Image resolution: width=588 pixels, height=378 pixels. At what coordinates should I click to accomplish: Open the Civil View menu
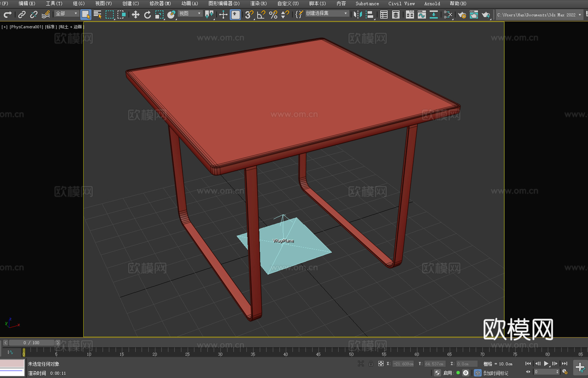tap(401, 3)
